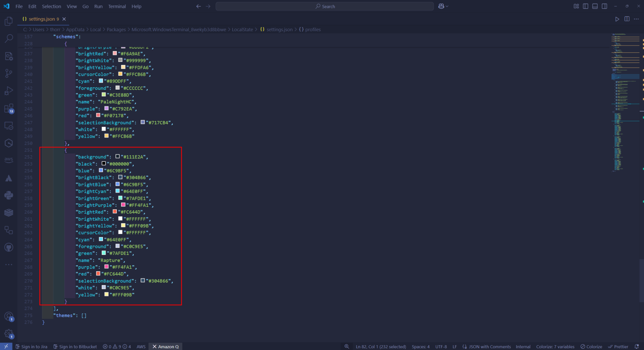This screenshot has height=350, width=644.
Task: Show additional views via the ellipsis icon
Action: (9, 264)
